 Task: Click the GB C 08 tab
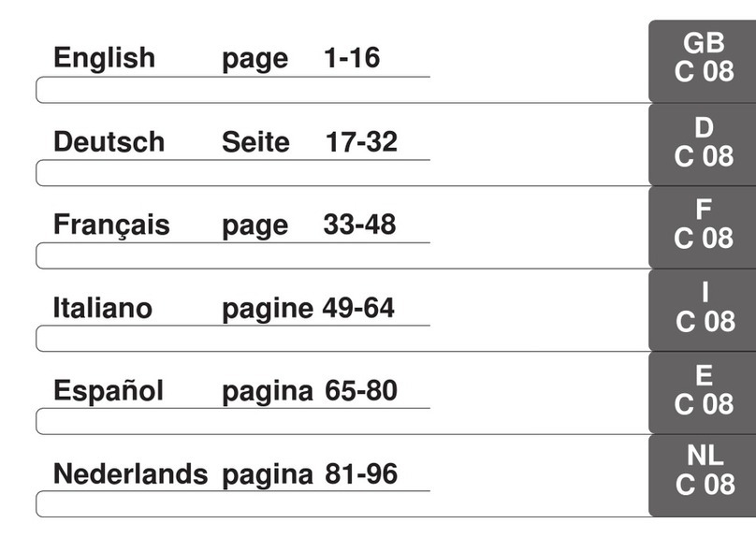[704, 58]
